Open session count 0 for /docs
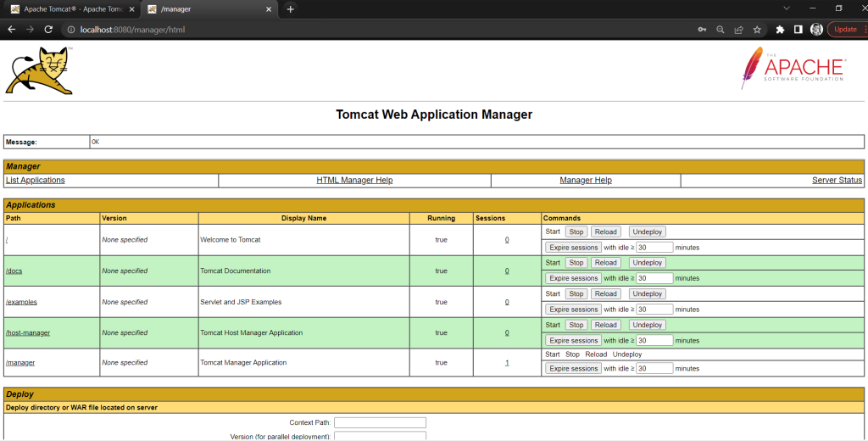This screenshot has width=868, height=441. [x=507, y=271]
